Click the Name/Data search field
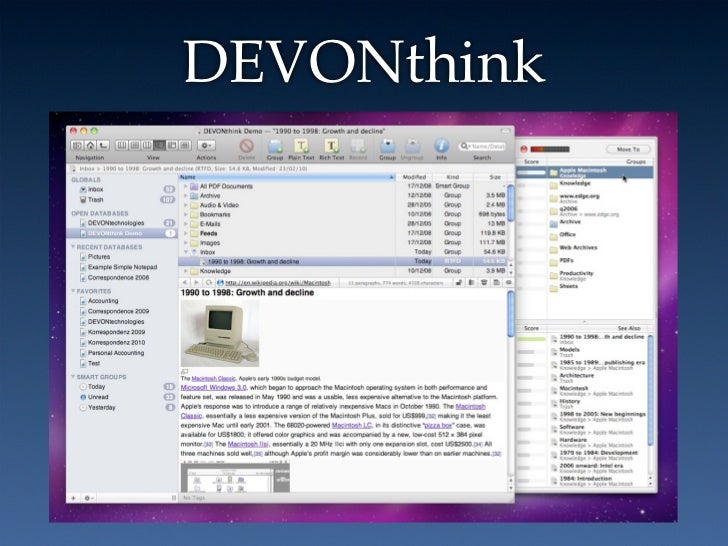The image size is (728, 546). [x=482, y=146]
